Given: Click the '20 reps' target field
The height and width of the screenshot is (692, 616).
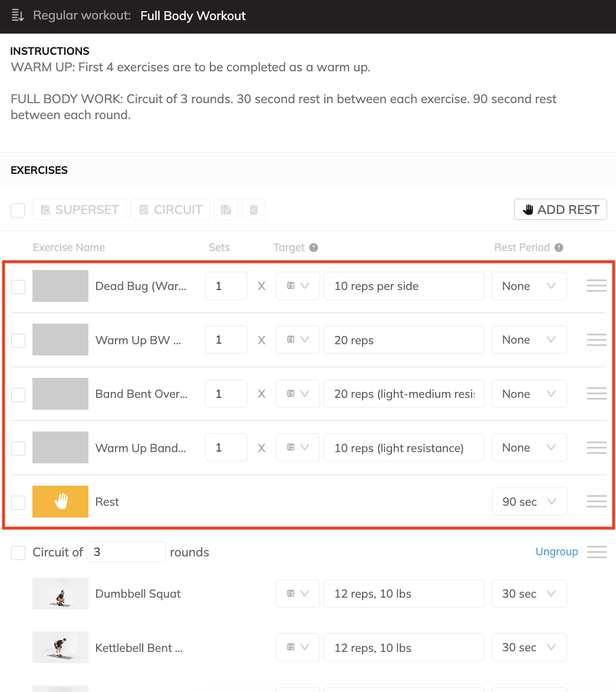Looking at the screenshot, I should coord(404,340).
